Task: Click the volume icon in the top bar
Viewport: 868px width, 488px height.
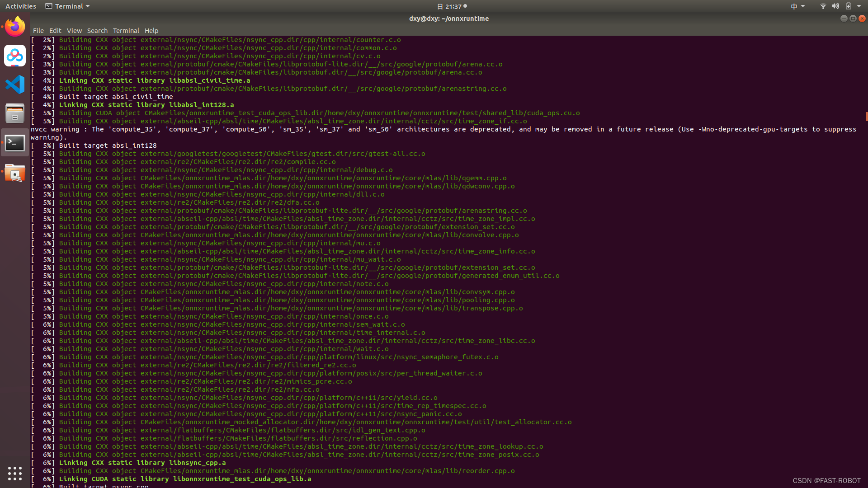Action: click(x=835, y=6)
